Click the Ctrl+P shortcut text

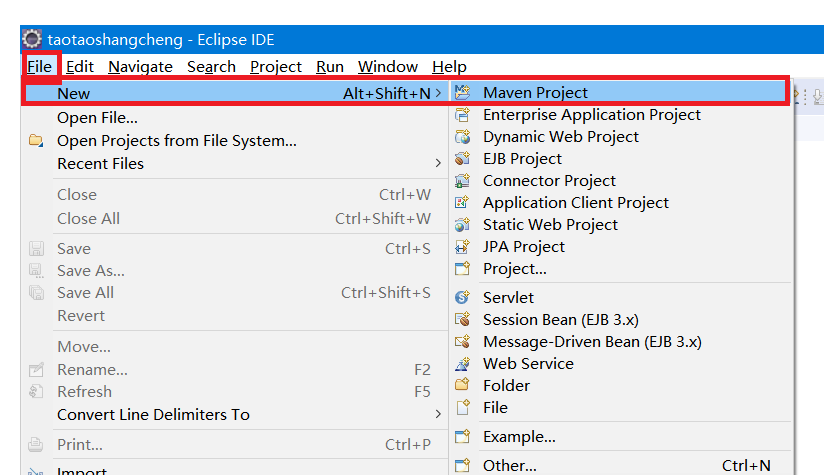408,445
